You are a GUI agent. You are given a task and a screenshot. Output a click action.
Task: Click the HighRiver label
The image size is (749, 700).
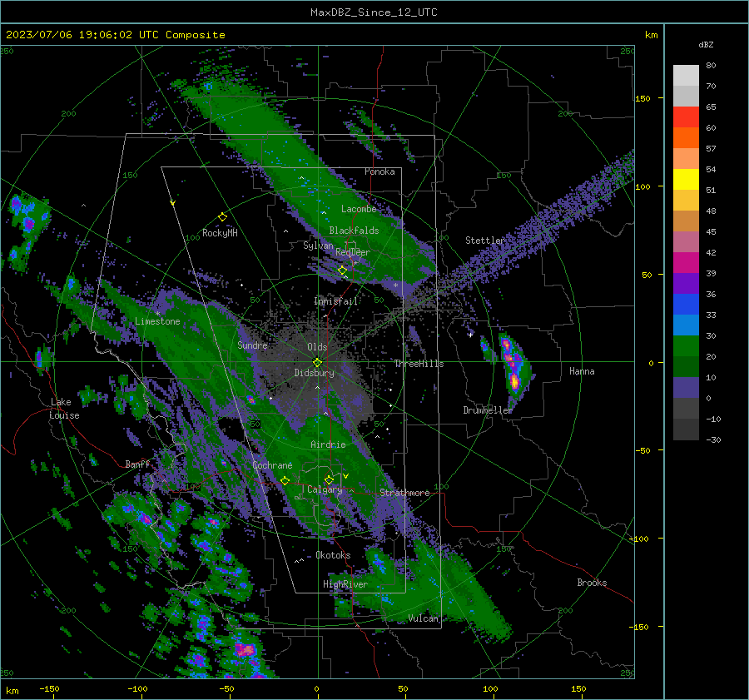tap(345, 584)
